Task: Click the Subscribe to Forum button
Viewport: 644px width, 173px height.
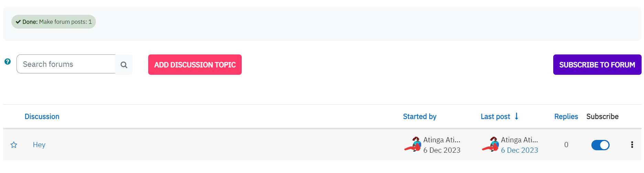Action: [597, 65]
